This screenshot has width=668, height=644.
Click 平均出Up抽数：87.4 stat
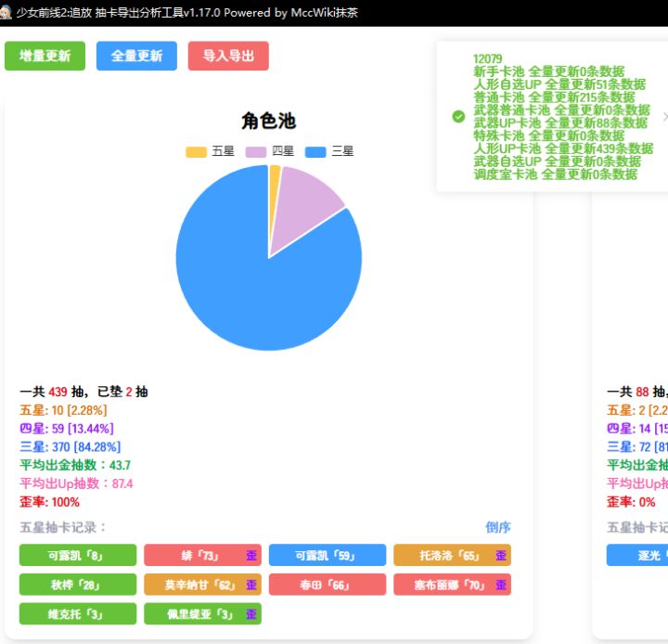(76, 483)
